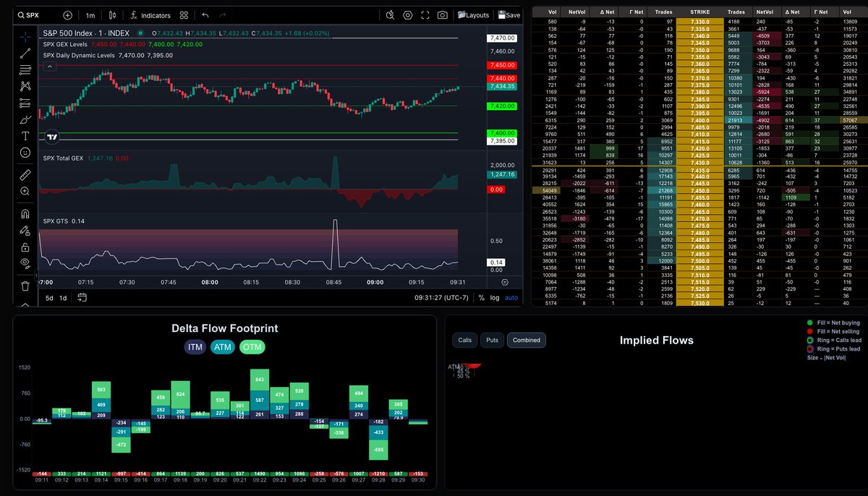Save the chart layout
This screenshot has width=868, height=496.
509,15
